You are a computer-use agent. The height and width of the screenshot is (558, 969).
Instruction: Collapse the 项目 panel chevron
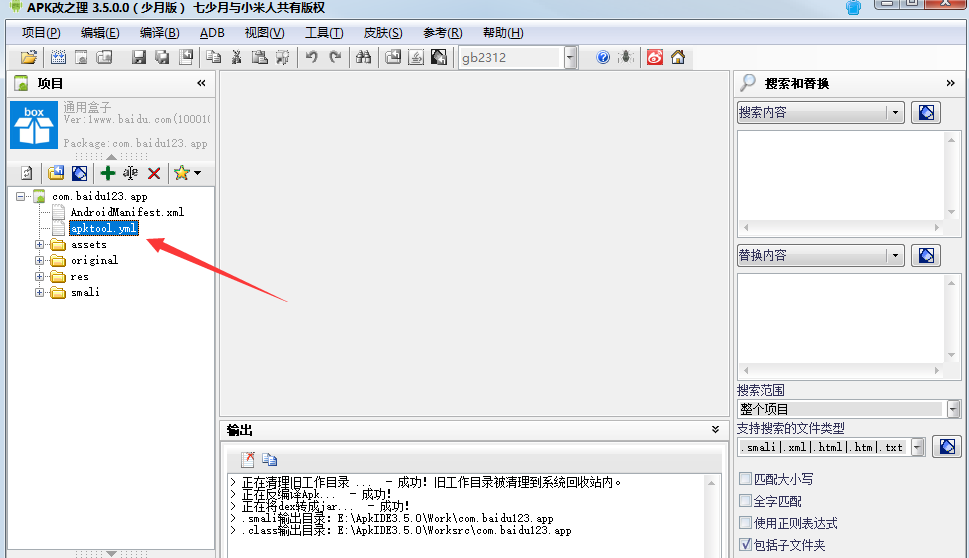click(201, 83)
